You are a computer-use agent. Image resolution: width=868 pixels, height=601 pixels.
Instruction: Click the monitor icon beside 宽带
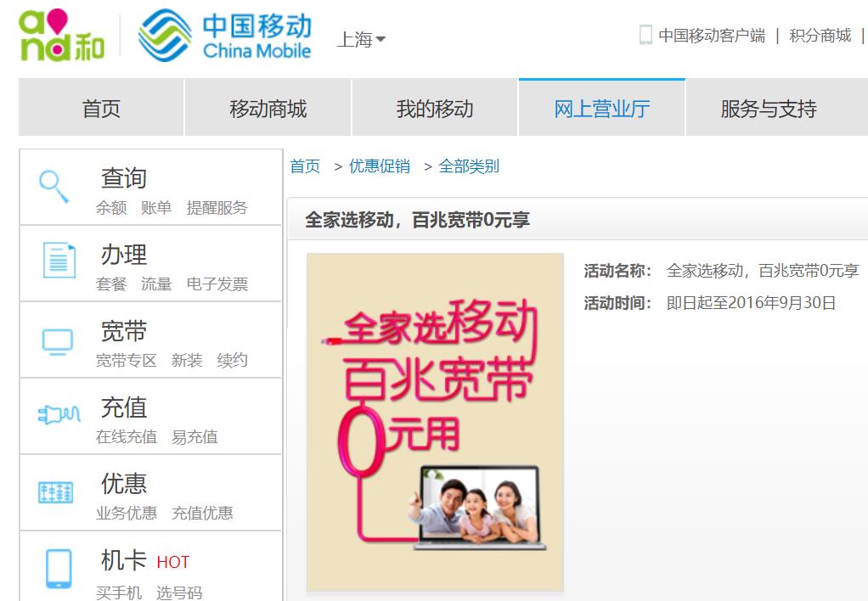click(x=58, y=341)
